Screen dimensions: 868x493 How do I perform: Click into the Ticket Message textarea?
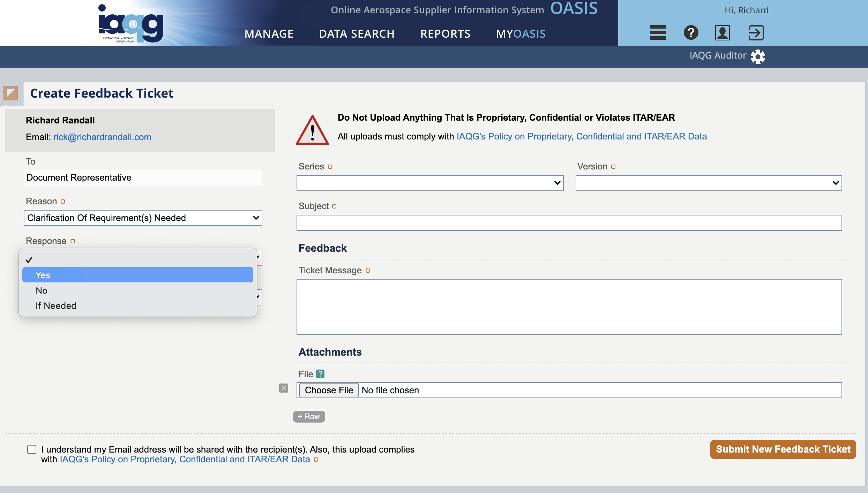click(x=569, y=307)
